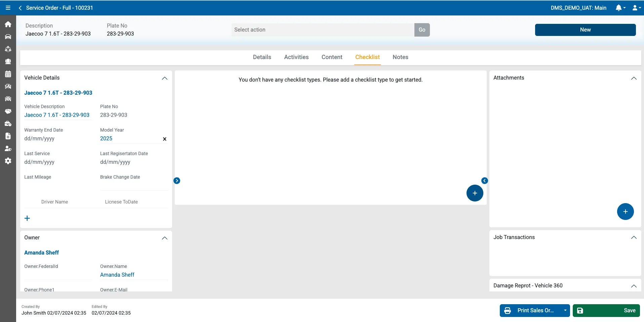Open the car service wrench icon in sidebar
Viewport: 644px width, 322px height.
8,86
